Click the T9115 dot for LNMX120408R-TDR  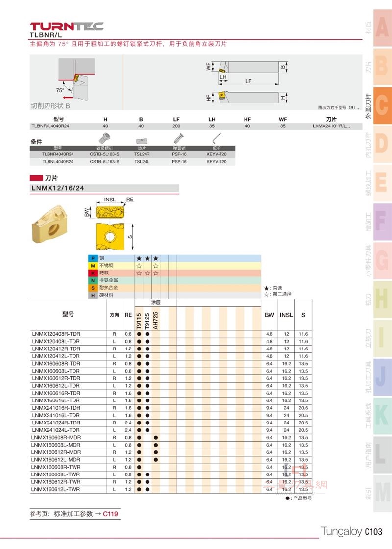click(x=139, y=334)
